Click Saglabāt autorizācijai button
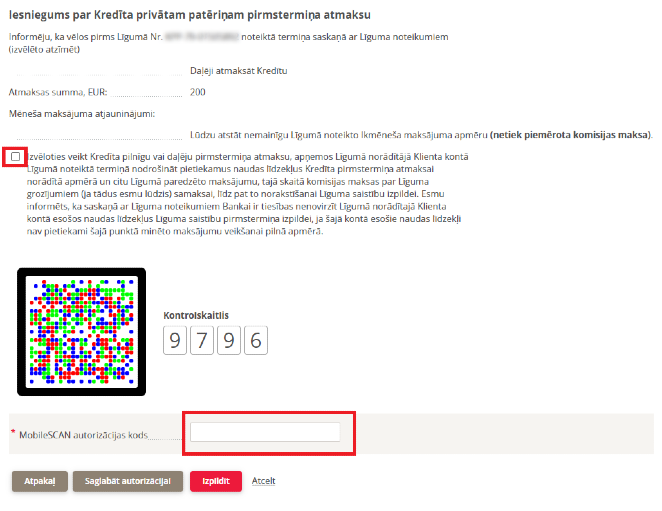Viewport: 662px width, 511px height. coord(128,481)
